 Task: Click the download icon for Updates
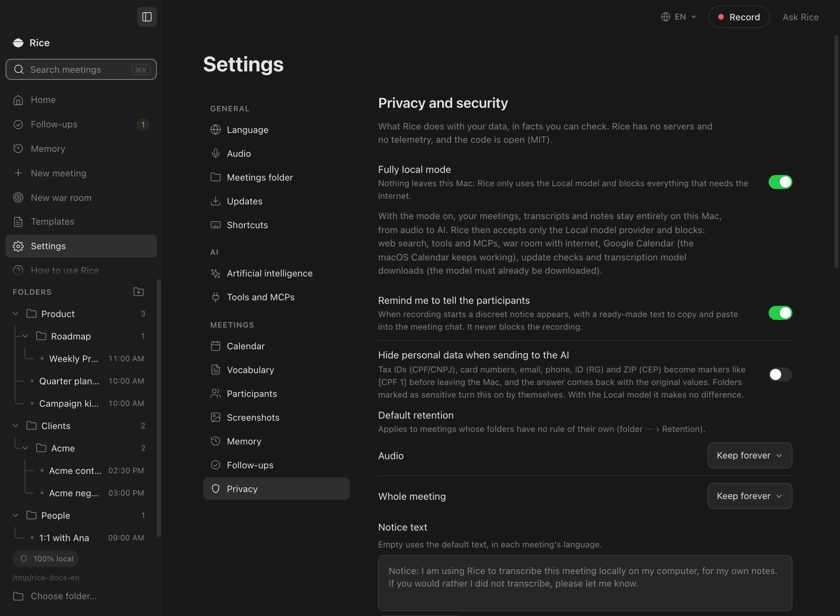pyautogui.click(x=216, y=201)
